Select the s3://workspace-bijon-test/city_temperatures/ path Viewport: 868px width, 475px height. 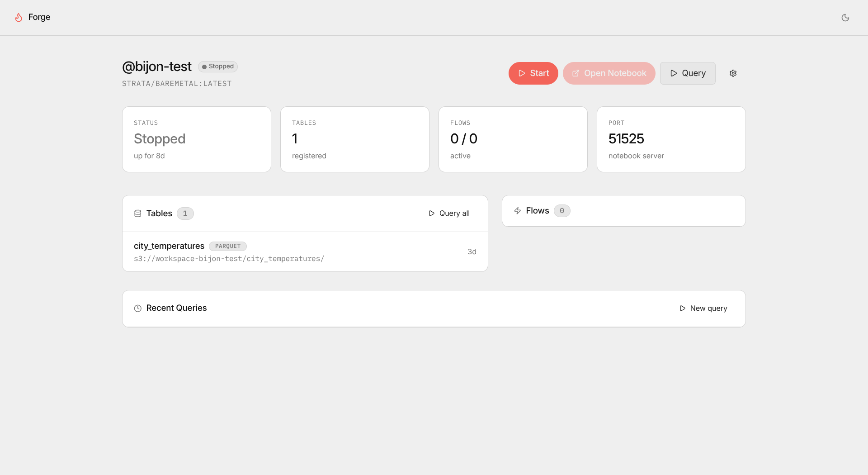229,259
